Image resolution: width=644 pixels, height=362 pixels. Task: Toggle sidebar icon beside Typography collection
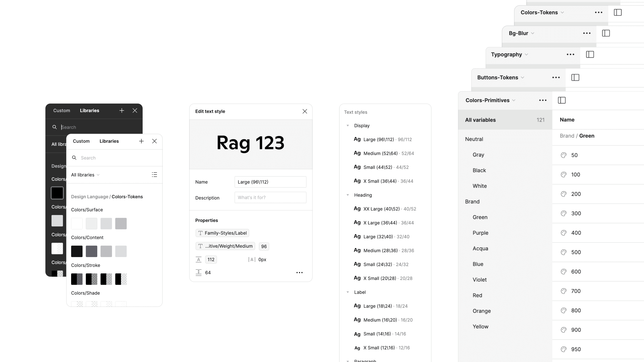[590, 54]
